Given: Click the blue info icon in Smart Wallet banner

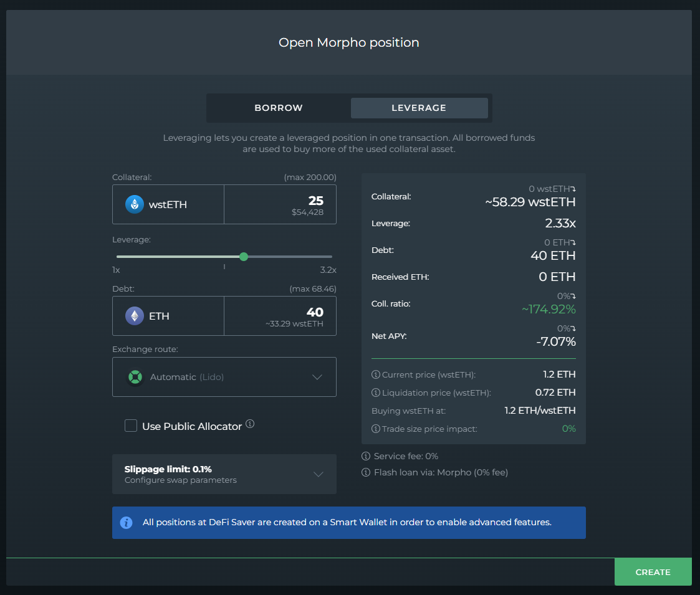Looking at the screenshot, I should pyautogui.click(x=127, y=523).
